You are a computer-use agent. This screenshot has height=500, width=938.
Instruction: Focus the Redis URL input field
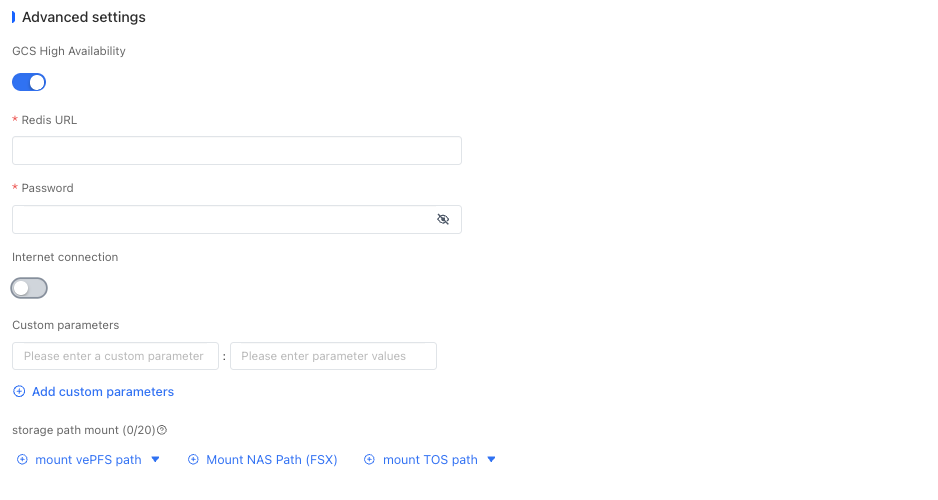pyautogui.click(x=236, y=151)
